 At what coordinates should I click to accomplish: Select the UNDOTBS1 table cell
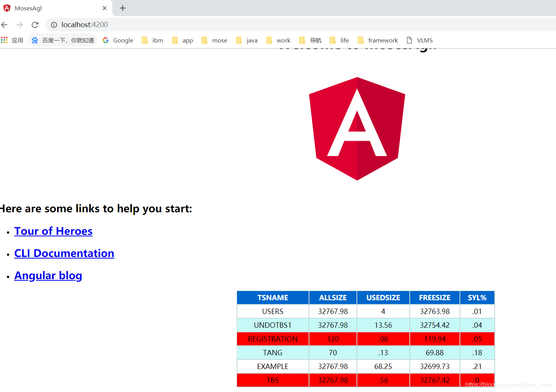point(273,325)
